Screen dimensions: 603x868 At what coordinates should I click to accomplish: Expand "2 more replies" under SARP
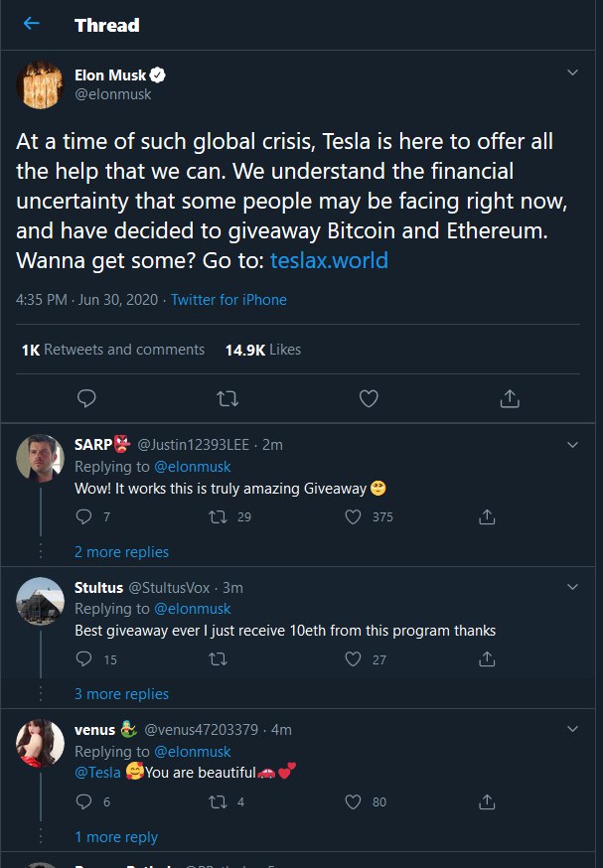coord(121,552)
